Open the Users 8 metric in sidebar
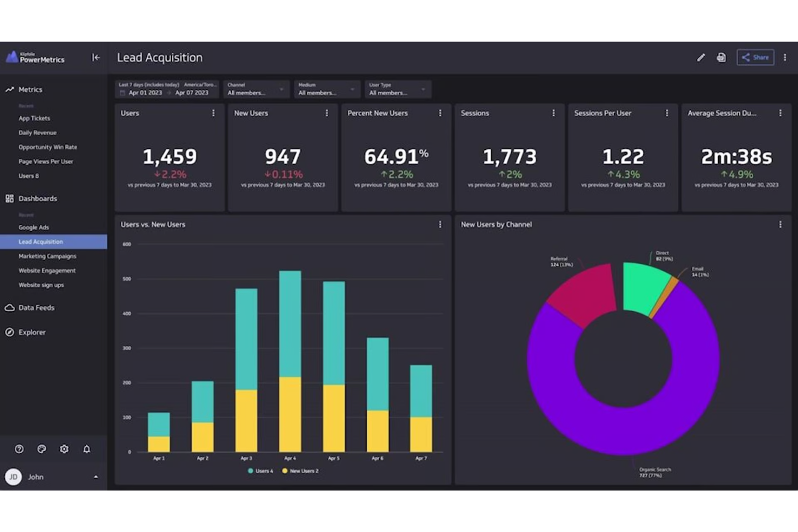Image resolution: width=798 pixels, height=532 pixels. click(29, 176)
